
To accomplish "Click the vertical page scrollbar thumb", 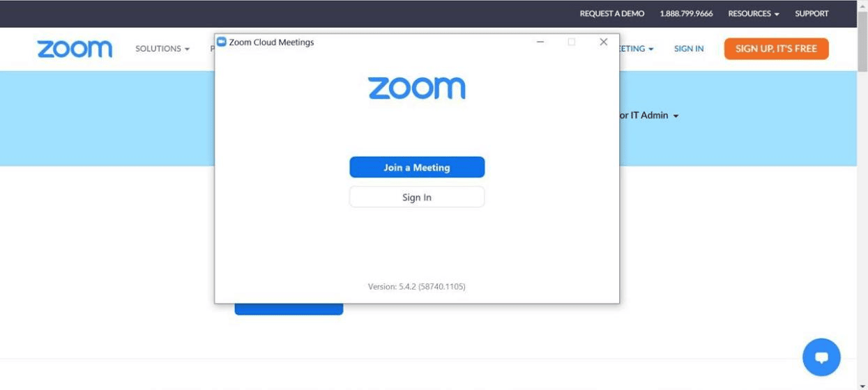I will (862, 42).
